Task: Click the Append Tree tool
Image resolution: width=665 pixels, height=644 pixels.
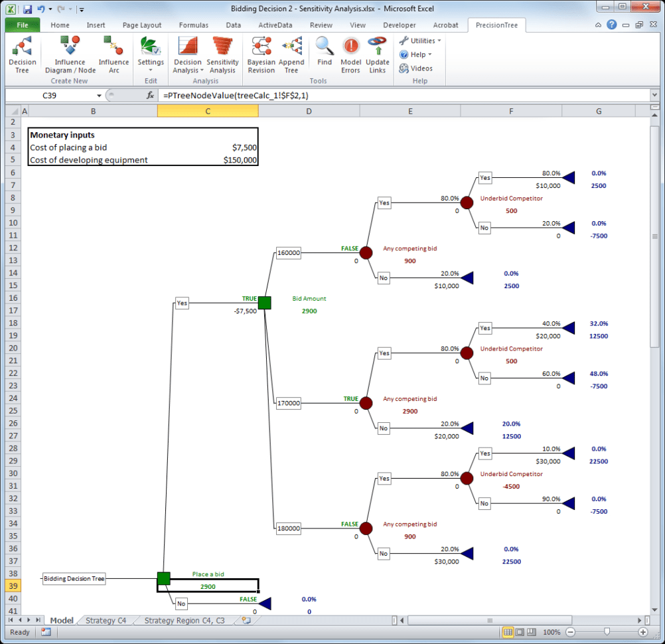Action: [291, 53]
